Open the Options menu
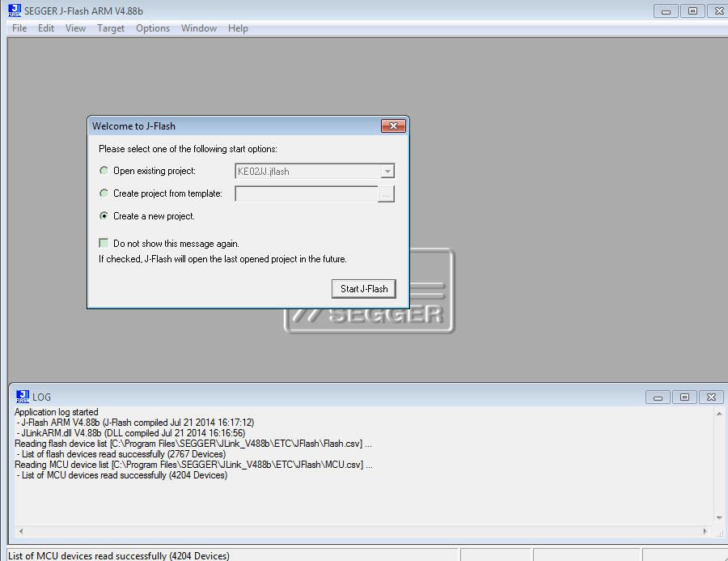 point(153,28)
